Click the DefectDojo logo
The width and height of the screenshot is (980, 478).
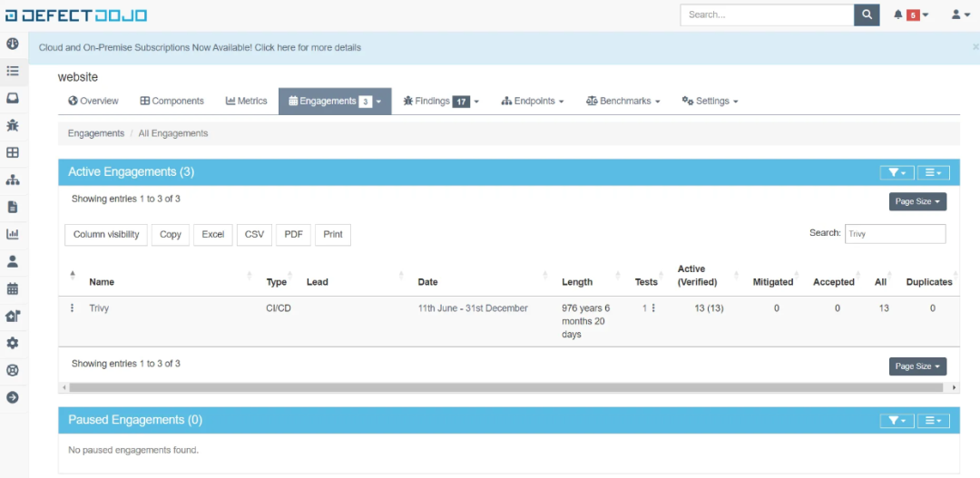pos(76,15)
